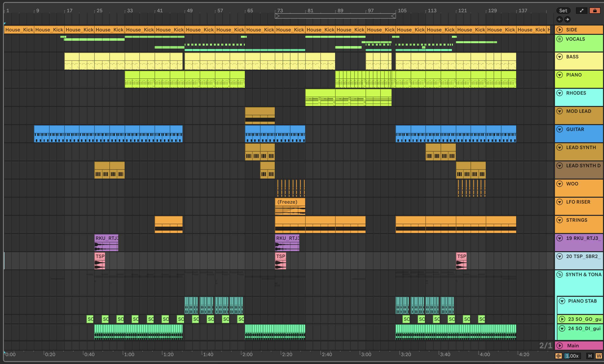Fold the VOCALS group track

click(560, 39)
